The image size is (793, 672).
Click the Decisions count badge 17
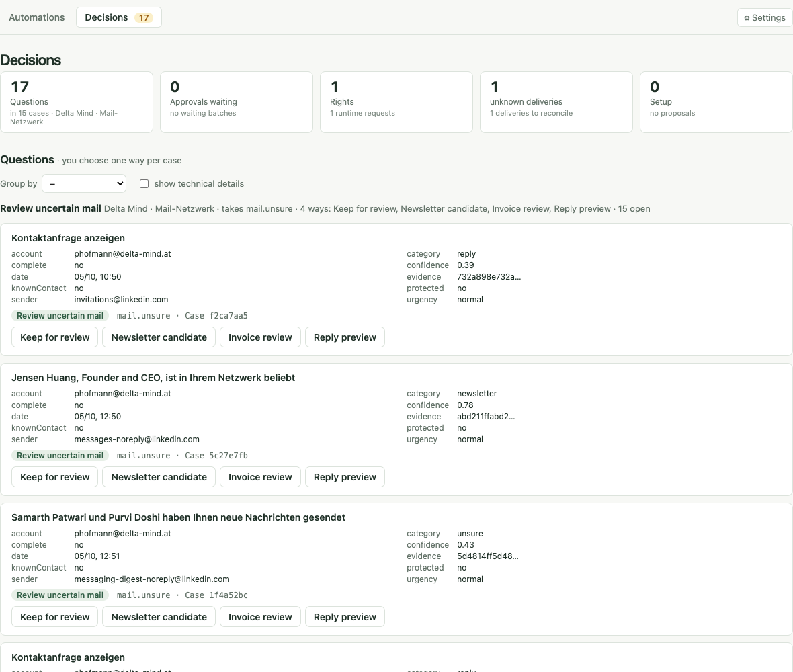[x=144, y=17]
